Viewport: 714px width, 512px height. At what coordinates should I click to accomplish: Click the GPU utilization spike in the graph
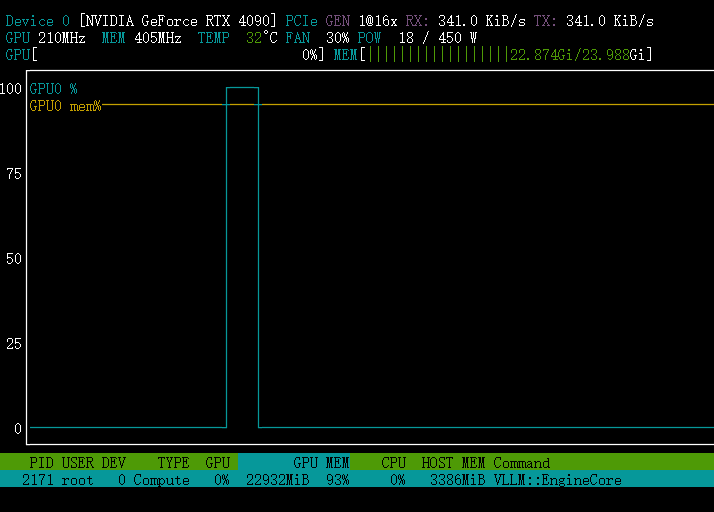242,255
